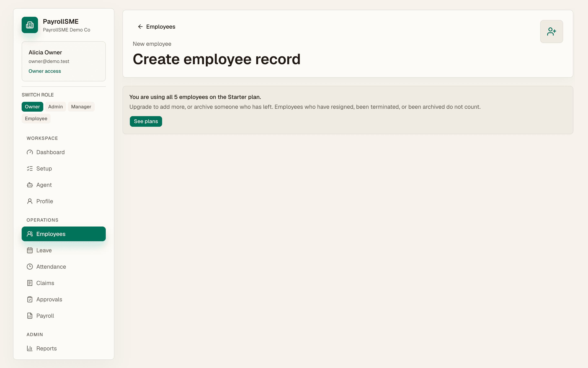Click the owner@demo.test email text

tap(49, 61)
